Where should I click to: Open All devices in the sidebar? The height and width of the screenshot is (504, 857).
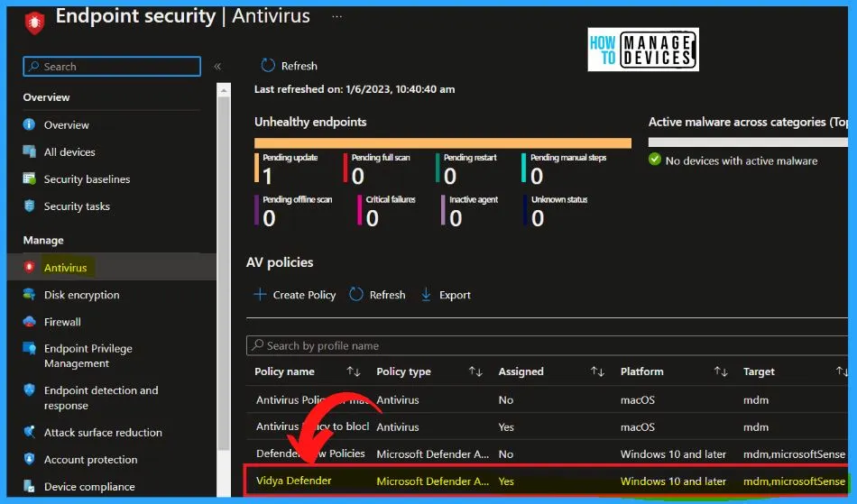tap(69, 152)
